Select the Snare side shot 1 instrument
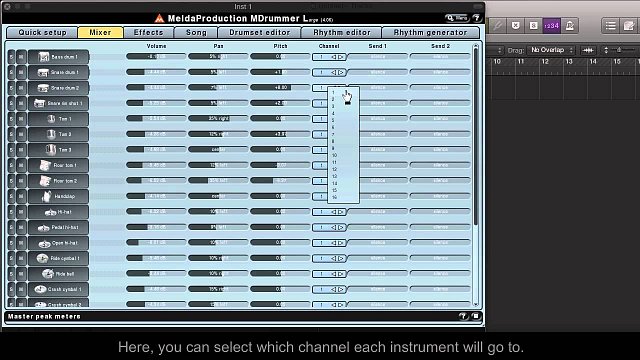The image size is (640, 360). pyautogui.click(x=58, y=103)
